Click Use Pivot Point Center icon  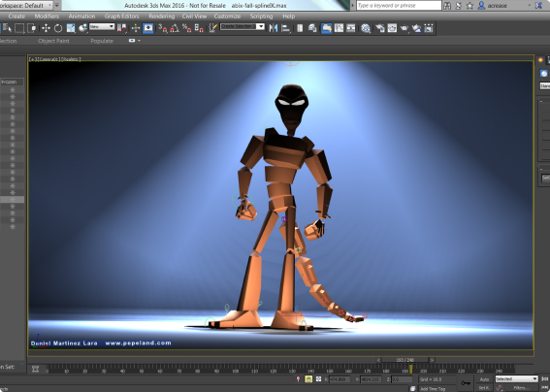(x=121, y=28)
